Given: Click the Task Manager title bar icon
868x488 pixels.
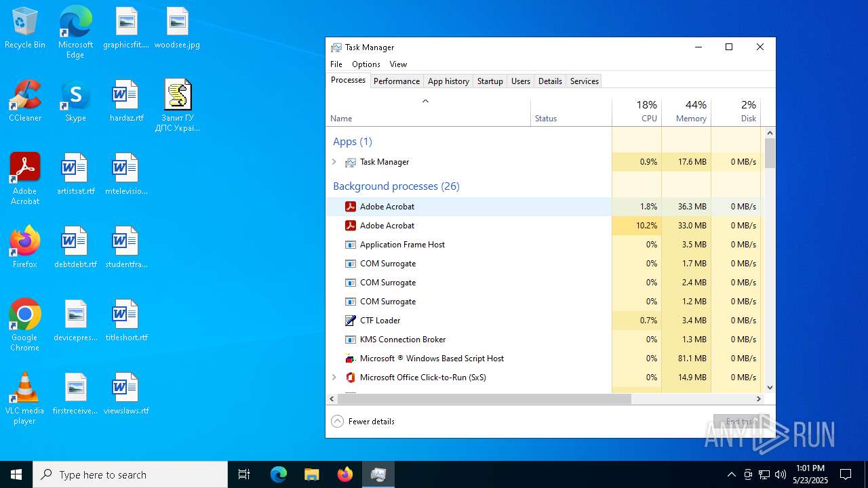Looking at the screenshot, I should [x=336, y=47].
